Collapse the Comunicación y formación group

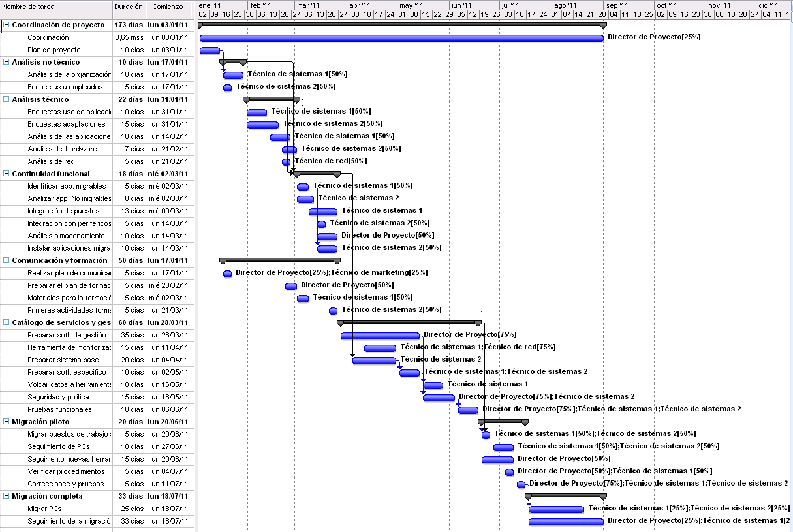tap(6, 260)
